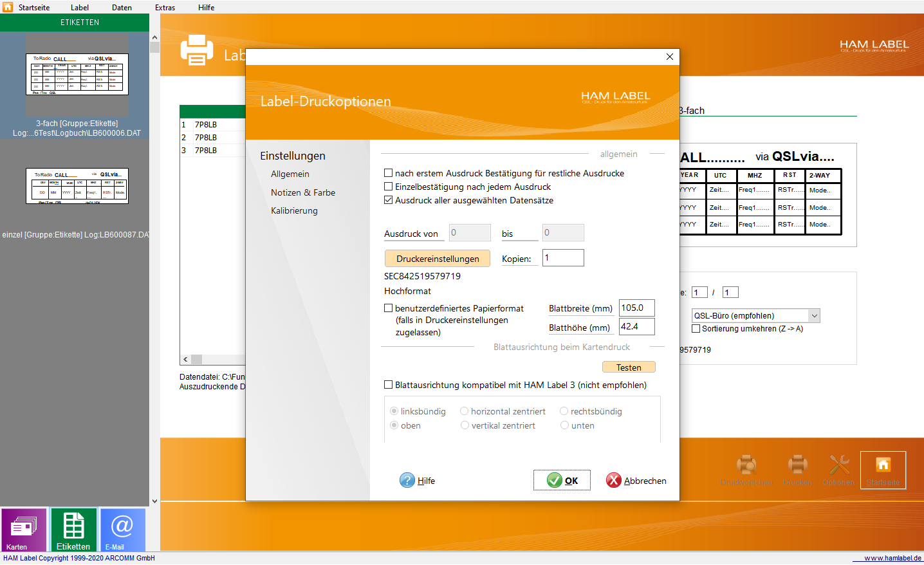Select vertikal zentriert radio option
Image resolution: width=924 pixels, height=565 pixels.
click(465, 425)
